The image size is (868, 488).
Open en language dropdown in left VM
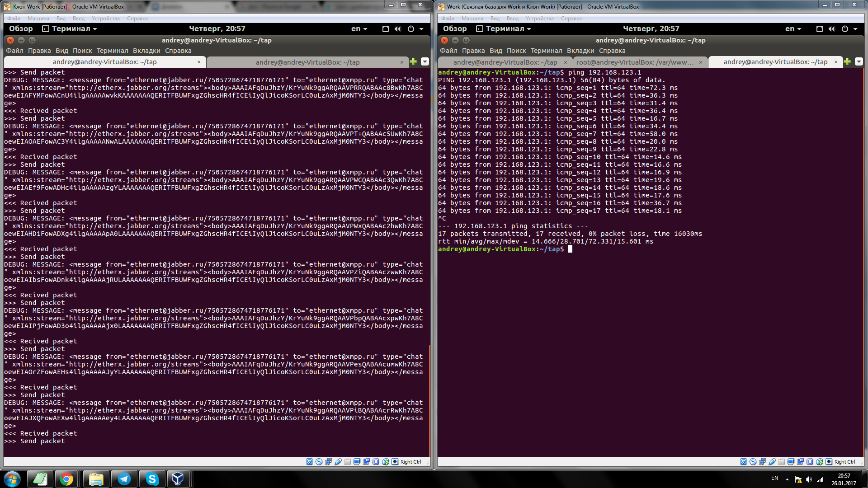click(x=359, y=29)
